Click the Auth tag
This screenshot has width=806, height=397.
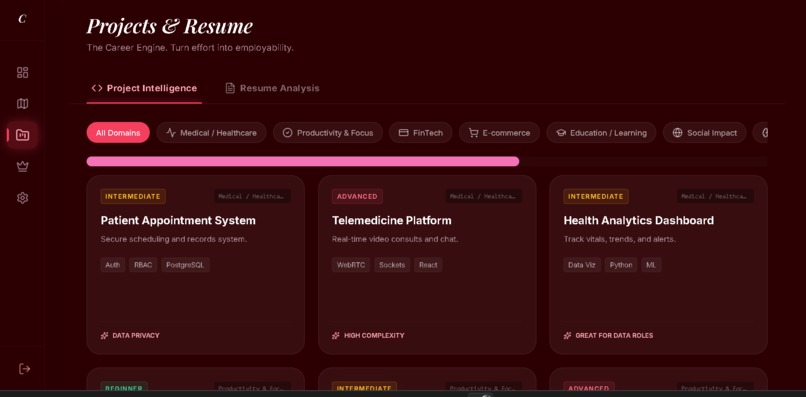pos(113,265)
